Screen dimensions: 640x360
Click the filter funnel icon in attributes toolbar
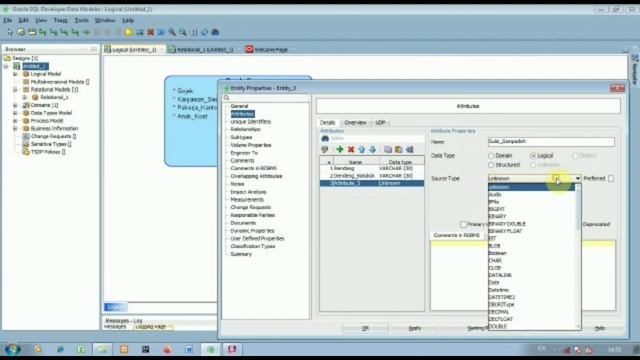click(325, 149)
